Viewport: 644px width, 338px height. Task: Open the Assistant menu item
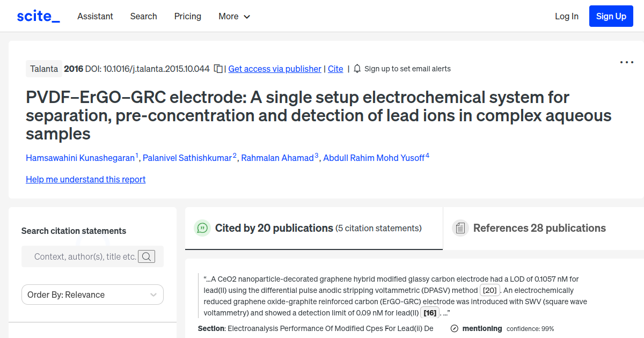click(x=95, y=17)
